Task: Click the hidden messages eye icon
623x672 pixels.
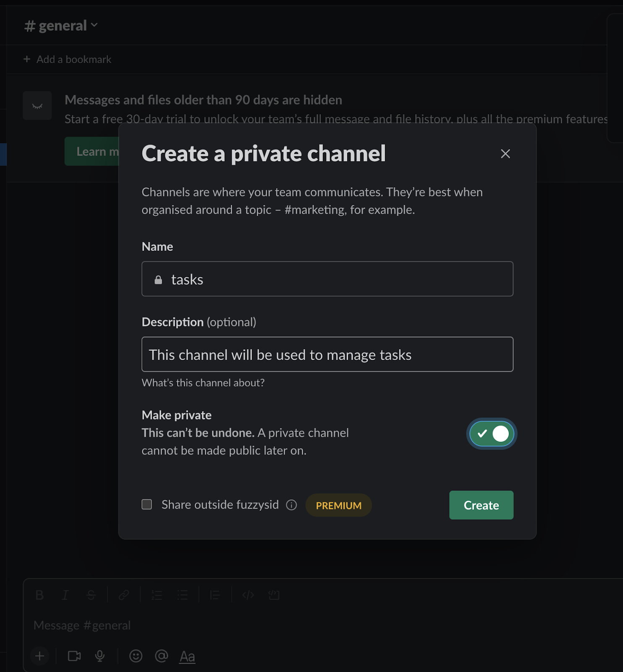Action: tap(37, 106)
